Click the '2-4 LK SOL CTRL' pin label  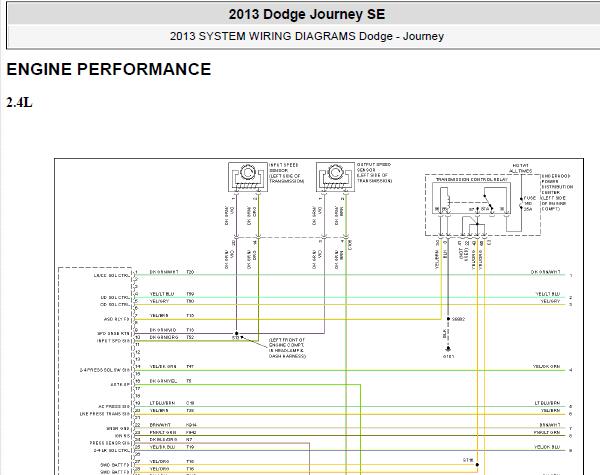tap(112, 451)
